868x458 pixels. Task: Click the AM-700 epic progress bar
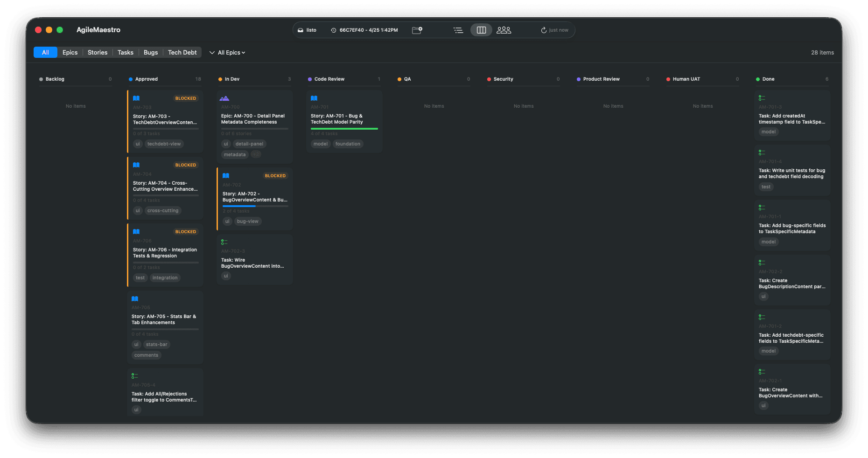tap(255, 129)
